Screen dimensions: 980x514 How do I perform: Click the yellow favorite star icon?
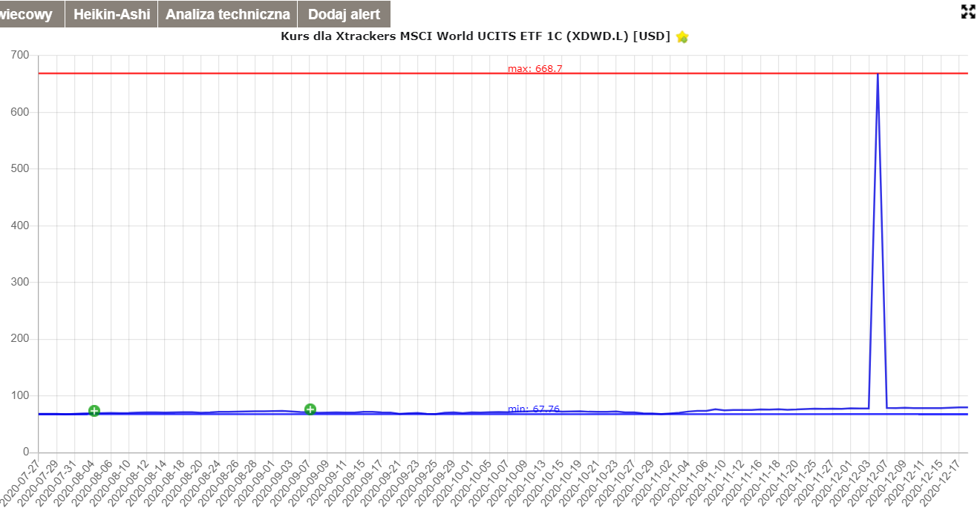pos(682,37)
